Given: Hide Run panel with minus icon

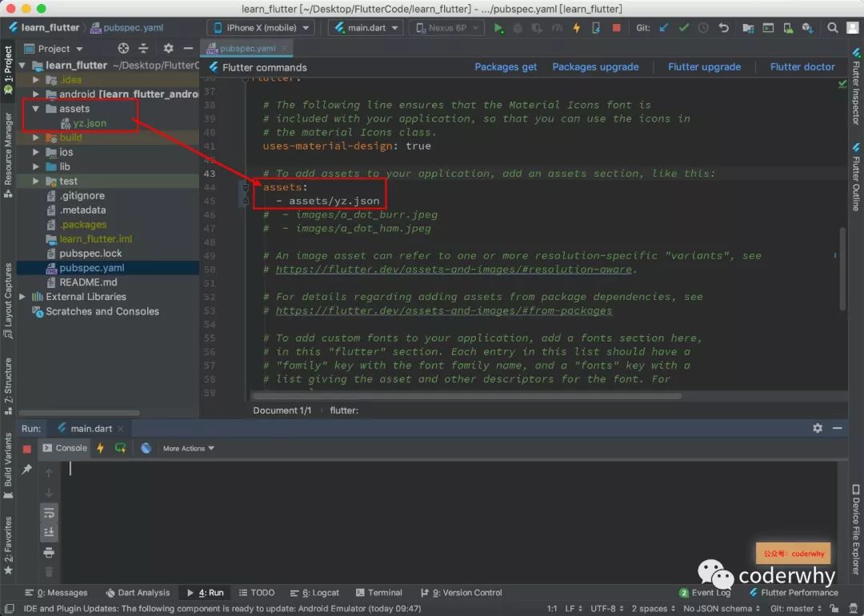Looking at the screenshot, I should click(x=838, y=428).
